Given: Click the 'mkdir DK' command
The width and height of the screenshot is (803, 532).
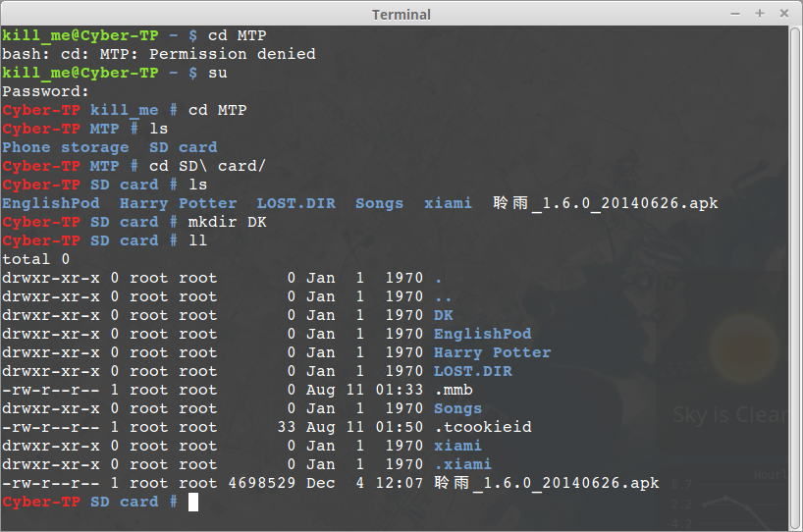Looking at the screenshot, I should [x=228, y=222].
